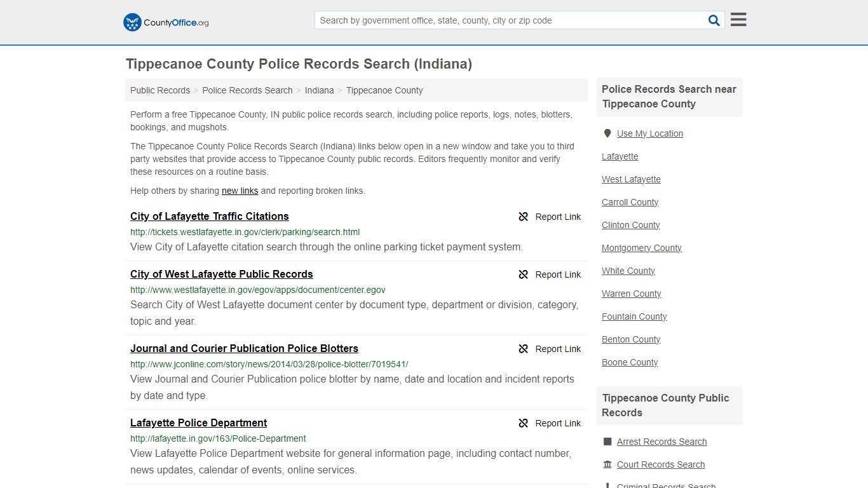Open the hamburger menu
The image size is (868, 488).
pos(738,20)
